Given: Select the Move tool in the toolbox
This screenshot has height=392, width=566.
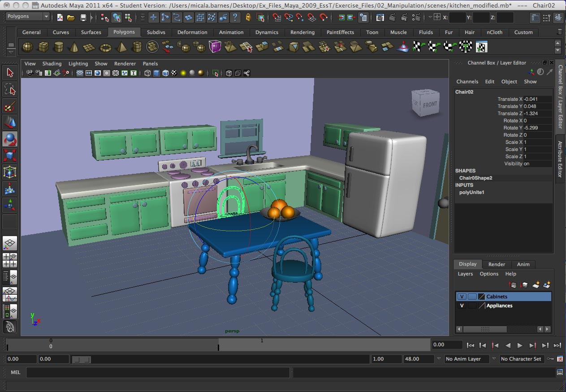Looking at the screenshot, I should point(10,122).
